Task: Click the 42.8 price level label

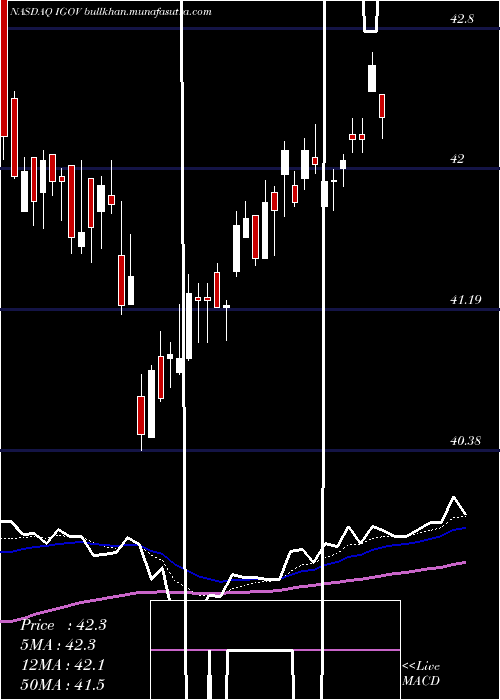Action: point(462,19)
